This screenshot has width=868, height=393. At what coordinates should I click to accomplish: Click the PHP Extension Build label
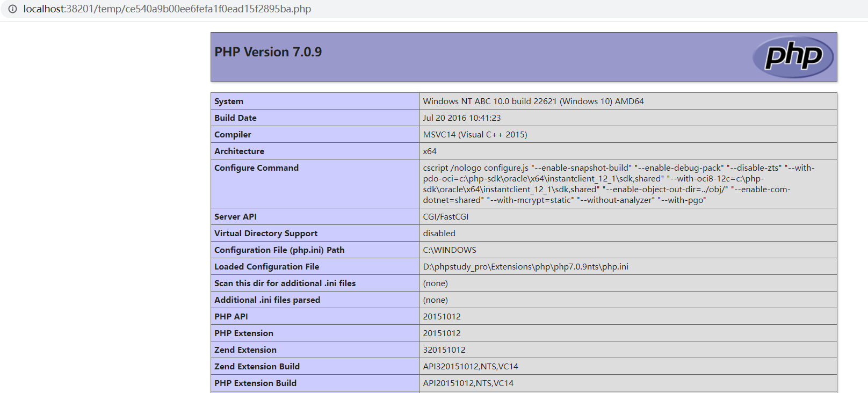pyautogui.click(x=255, y=383)
